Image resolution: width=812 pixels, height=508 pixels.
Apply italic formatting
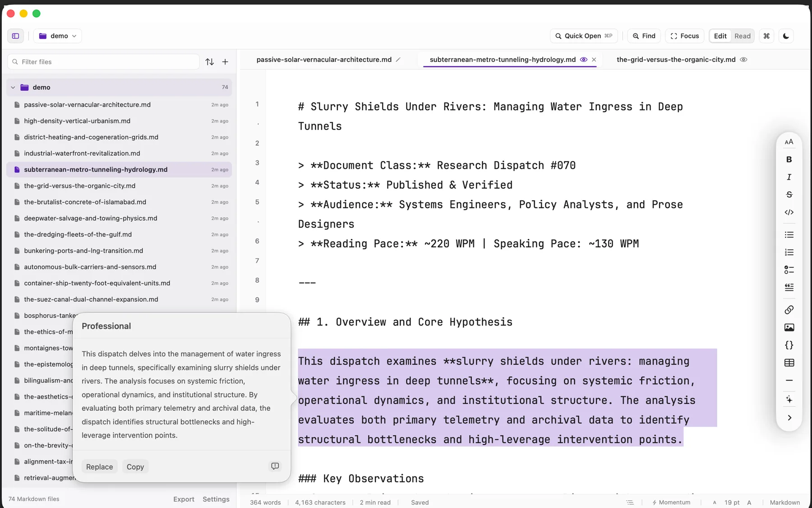[789, 177]
